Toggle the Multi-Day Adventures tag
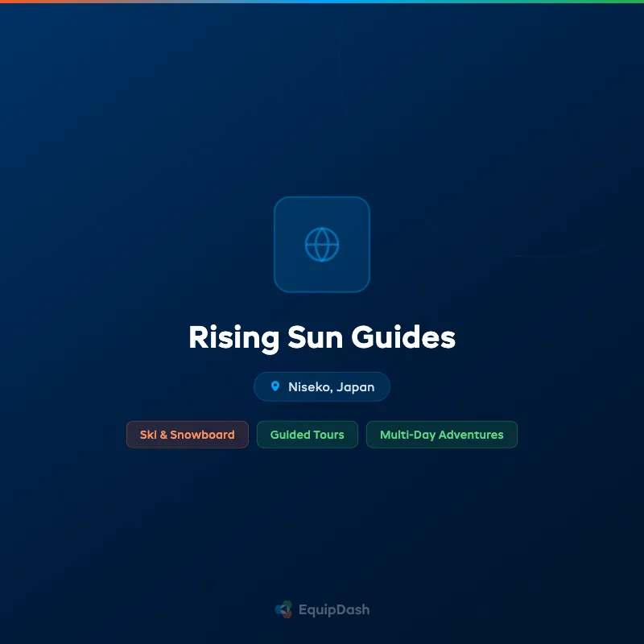The width and height of the screenshot is (644, 644). coord(441,435)
